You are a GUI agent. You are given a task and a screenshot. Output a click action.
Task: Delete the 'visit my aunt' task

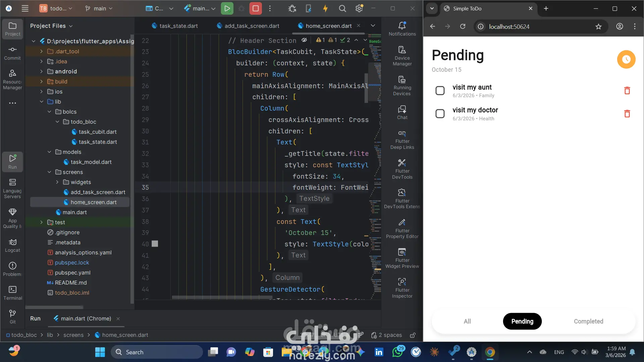click(627, 90)
